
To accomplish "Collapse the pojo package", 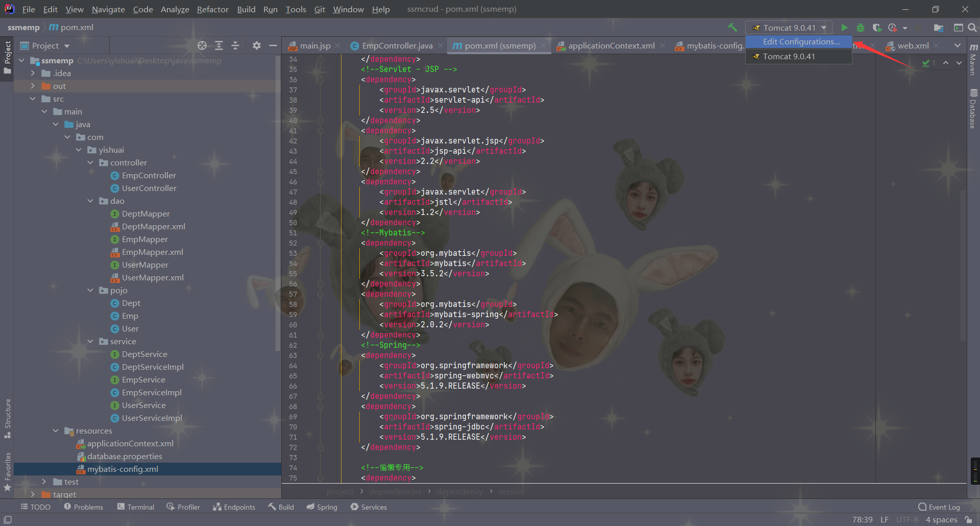I will [90, 290].
